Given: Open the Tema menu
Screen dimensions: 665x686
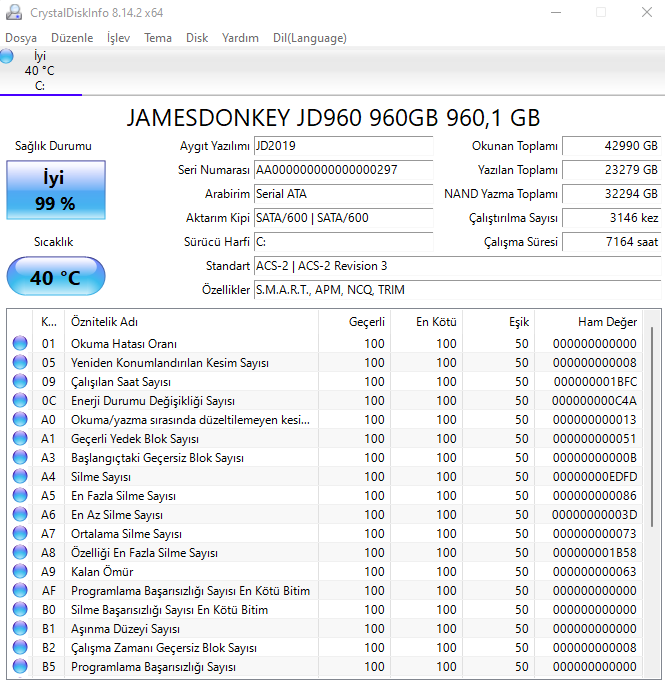Looking at the screenshot, I should click(157, 38).
